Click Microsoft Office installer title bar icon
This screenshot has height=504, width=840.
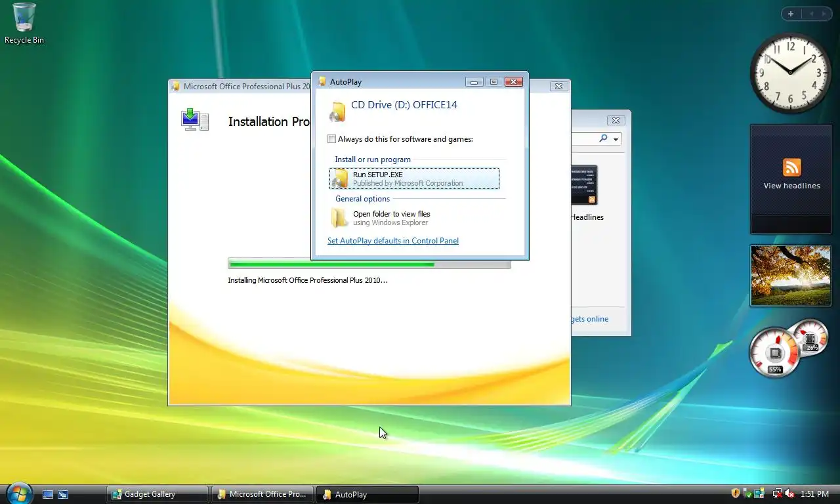click(175, 86)
